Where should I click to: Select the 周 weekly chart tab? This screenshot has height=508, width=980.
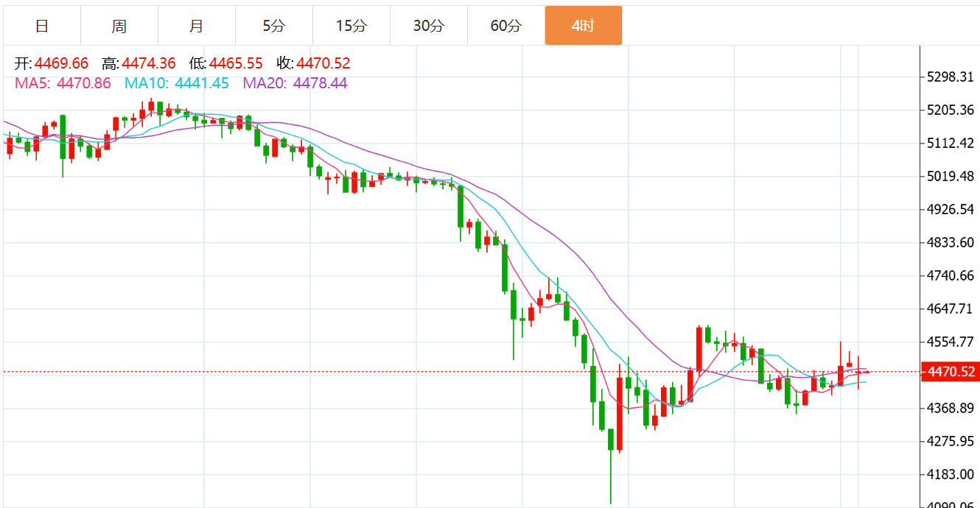point(119,26)
